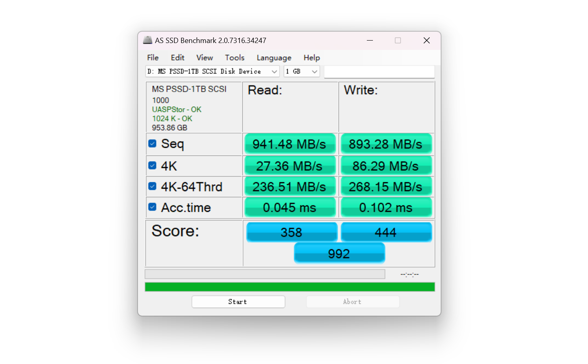The height and width of the screenshot is (364, 588).
Task: Disable the 4K-64Thrd test checkbox
Action: pyautogui.click(x=153, y=186)
